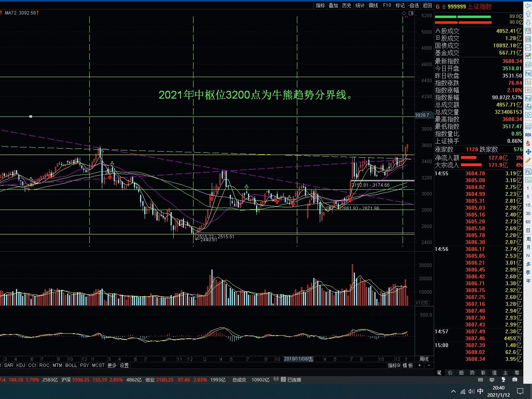This screenshot has height=399, width=532.
Task: Click the red dollar sign icon
Action: [x=528, y=144]
